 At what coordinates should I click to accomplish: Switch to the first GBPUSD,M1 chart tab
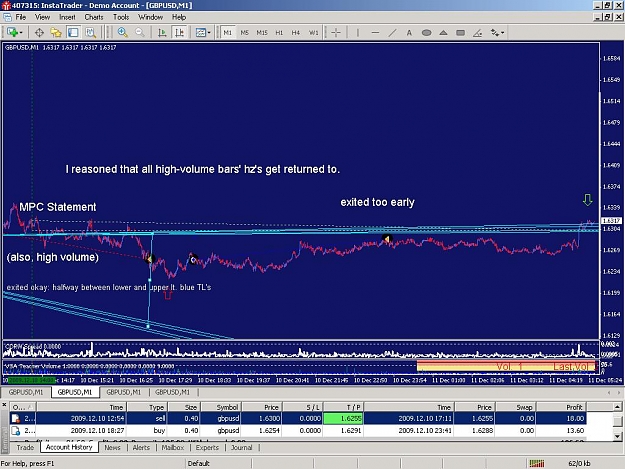click(26, 392)
